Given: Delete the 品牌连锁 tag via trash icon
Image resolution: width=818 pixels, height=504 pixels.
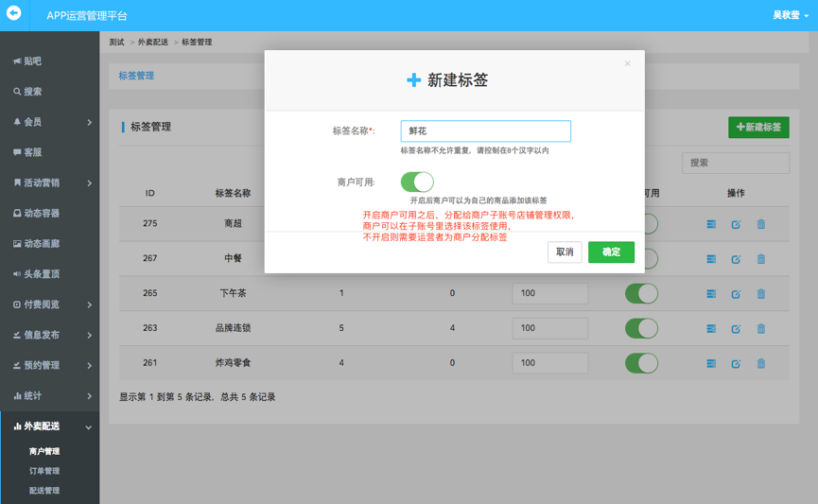Looking at the screenshot, I should (x=761, y=329).
